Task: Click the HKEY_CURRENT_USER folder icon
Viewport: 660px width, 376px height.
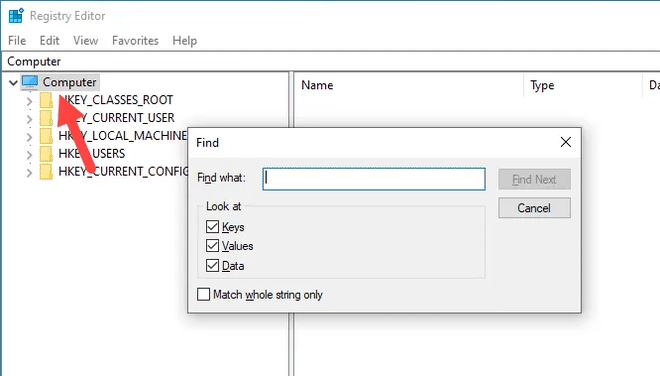Action: point(46,118)
